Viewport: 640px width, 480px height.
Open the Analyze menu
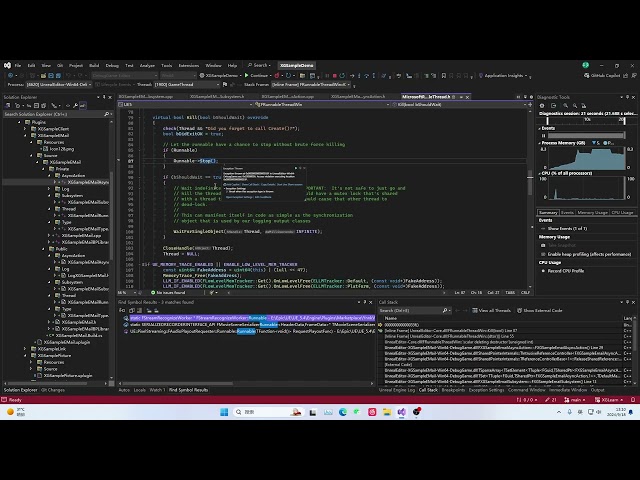point(147,65)
